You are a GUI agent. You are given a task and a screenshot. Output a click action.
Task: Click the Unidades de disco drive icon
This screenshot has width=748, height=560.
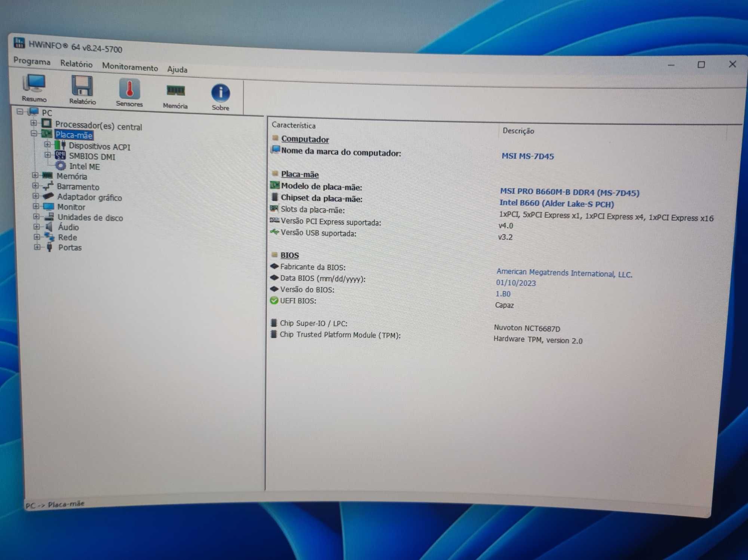(x=49, y=217)
